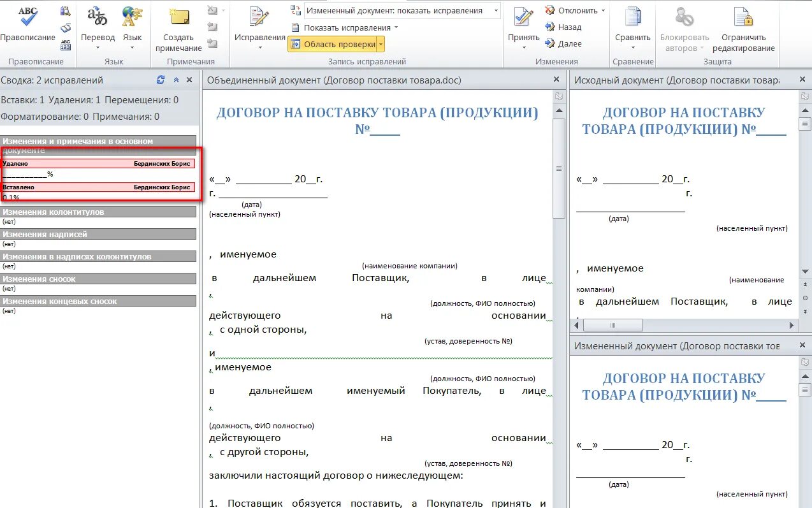
Task: Open the Research (Справочники) binoculars icon
Action: coord(66,11)
